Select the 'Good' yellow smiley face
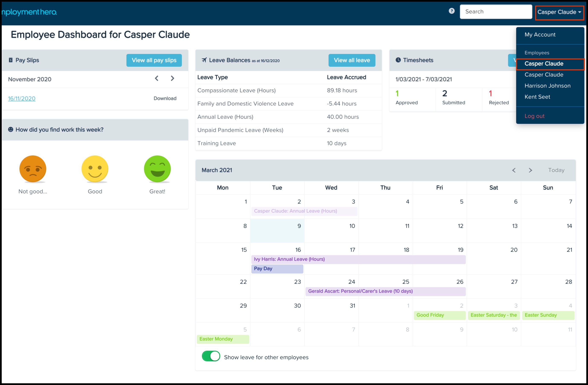 coord(95,169)
